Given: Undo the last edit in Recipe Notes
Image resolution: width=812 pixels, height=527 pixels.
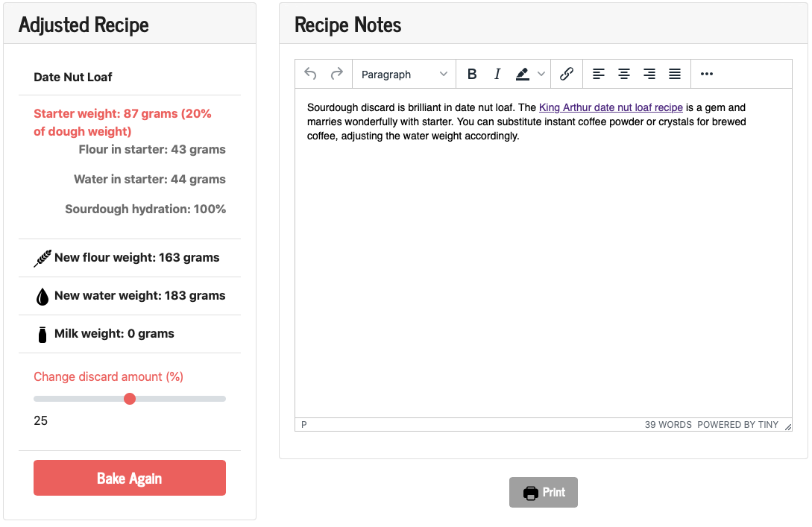Looking at the screenshot, I should (310, 74).
